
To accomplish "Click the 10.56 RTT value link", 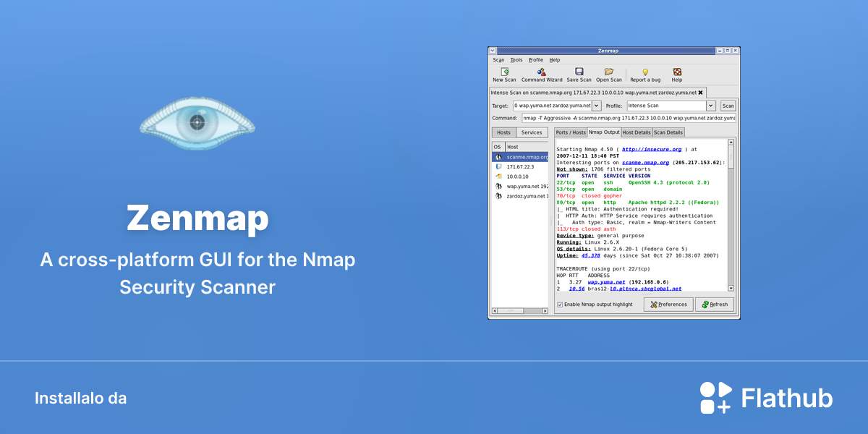I will click(x=576, y=288).
